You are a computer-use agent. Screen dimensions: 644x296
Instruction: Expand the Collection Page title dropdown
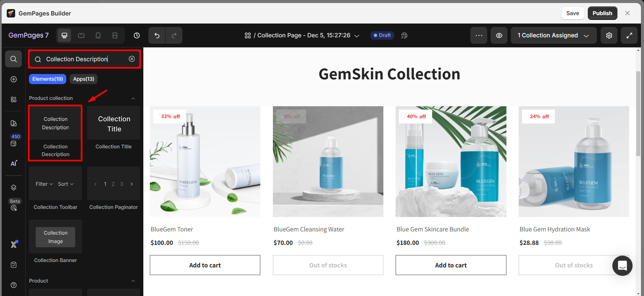[357, 36]
